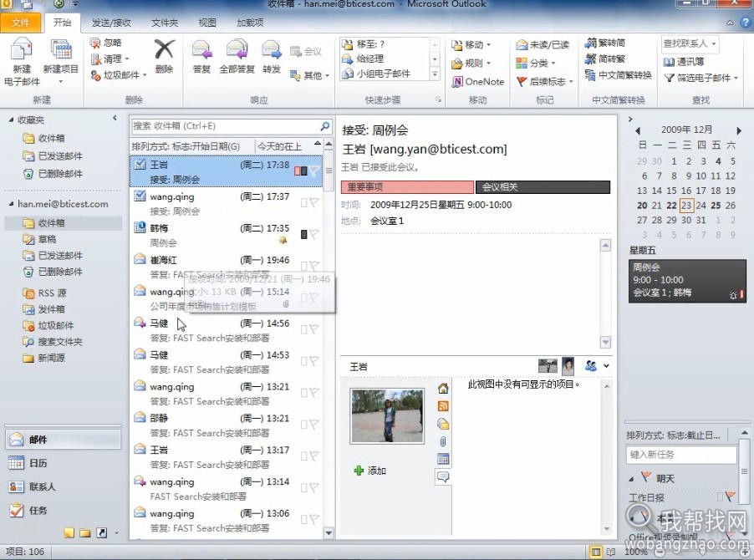Open Address Book (通讯簿)
Viewport: 754px width, 560px height.
click(x=683, y=62)
